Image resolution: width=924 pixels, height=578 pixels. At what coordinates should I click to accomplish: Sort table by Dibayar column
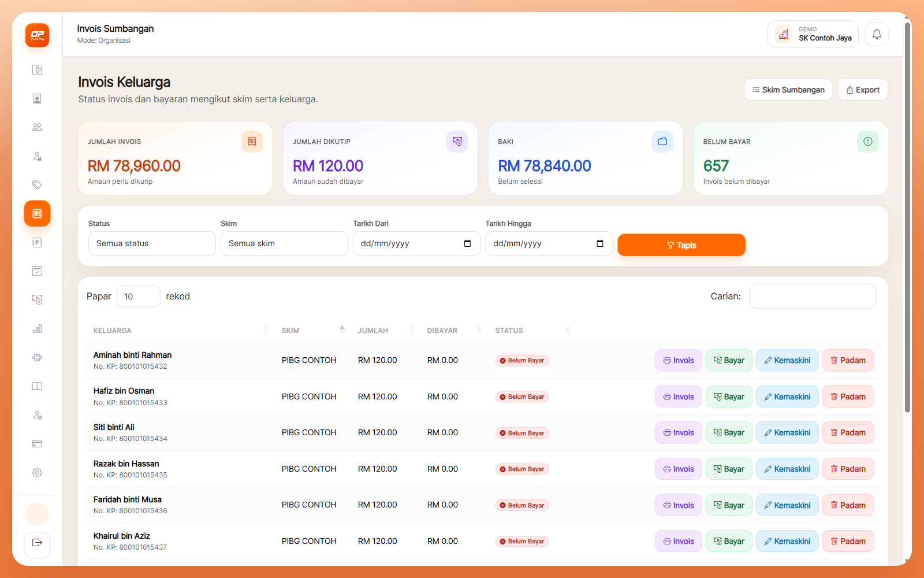point(454,331)
